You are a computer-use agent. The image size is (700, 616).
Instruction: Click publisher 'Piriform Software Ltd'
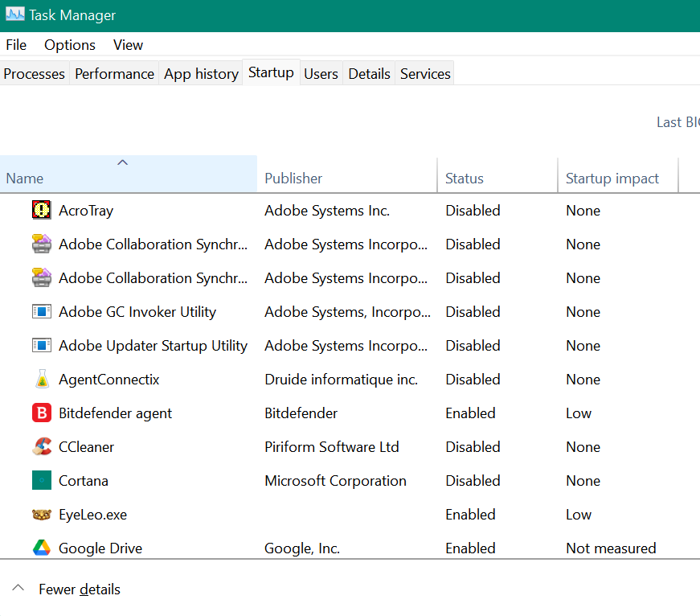[x=332, y=446]
